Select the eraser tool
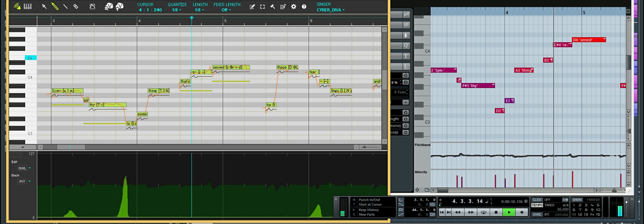 pos(76,6)
